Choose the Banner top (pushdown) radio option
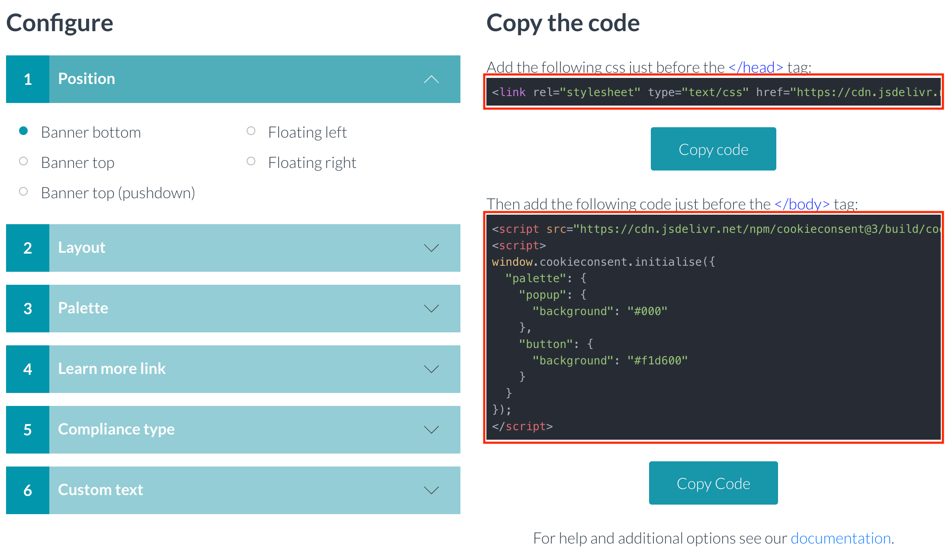Image resolution: width=952 pixels, height=560 pixels. pyautogui.click(x=23, y=191)
